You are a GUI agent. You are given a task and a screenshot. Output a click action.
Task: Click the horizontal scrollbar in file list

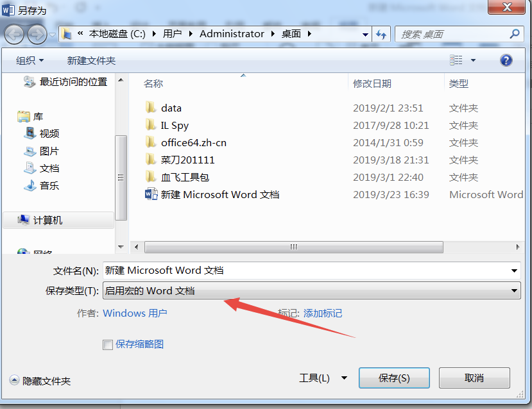coord(293,247)
